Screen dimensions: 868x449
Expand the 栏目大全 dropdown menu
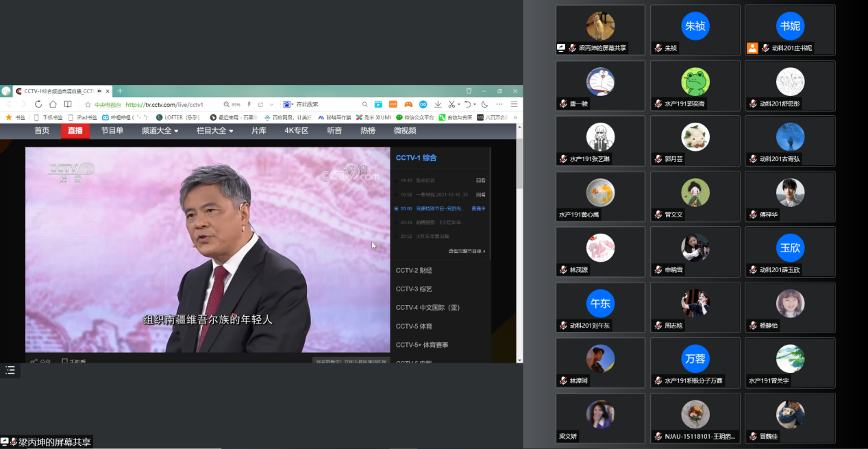coord(215,131)
